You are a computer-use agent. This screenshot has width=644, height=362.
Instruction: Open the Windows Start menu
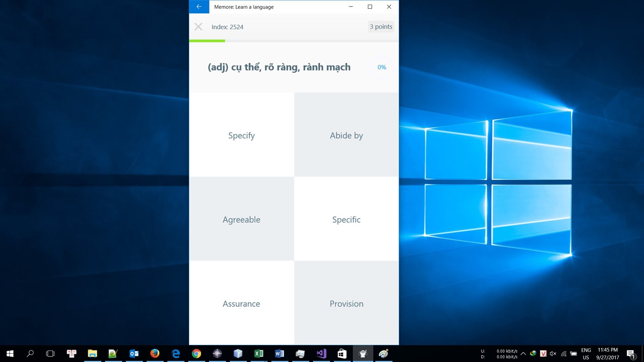click(9, 354)
